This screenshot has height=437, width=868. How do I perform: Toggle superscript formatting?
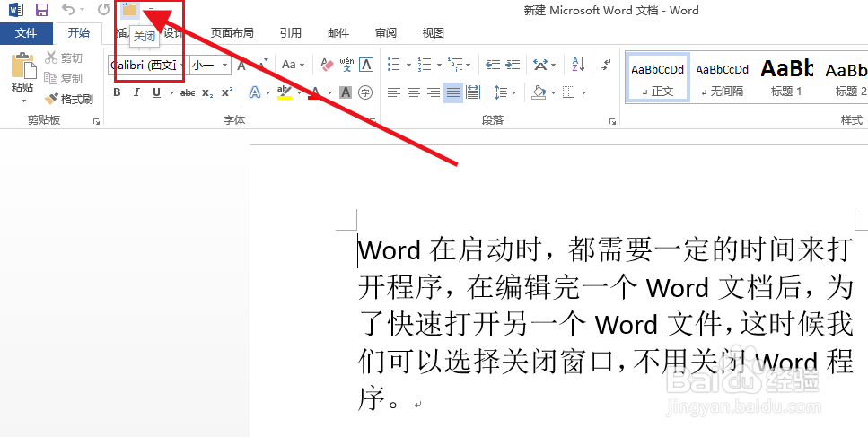pyautogui.click(x=227, y=92)
